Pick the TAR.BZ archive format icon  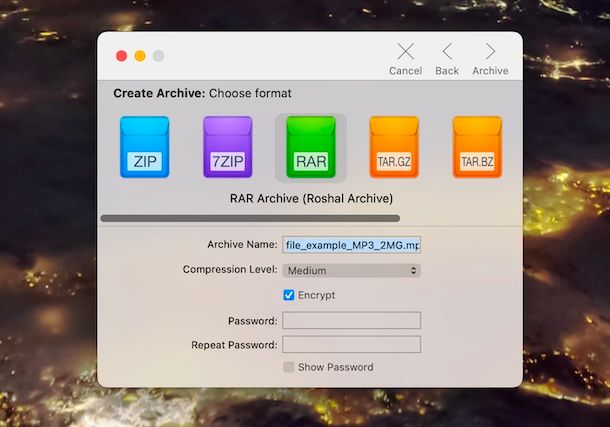pos(477,148)
